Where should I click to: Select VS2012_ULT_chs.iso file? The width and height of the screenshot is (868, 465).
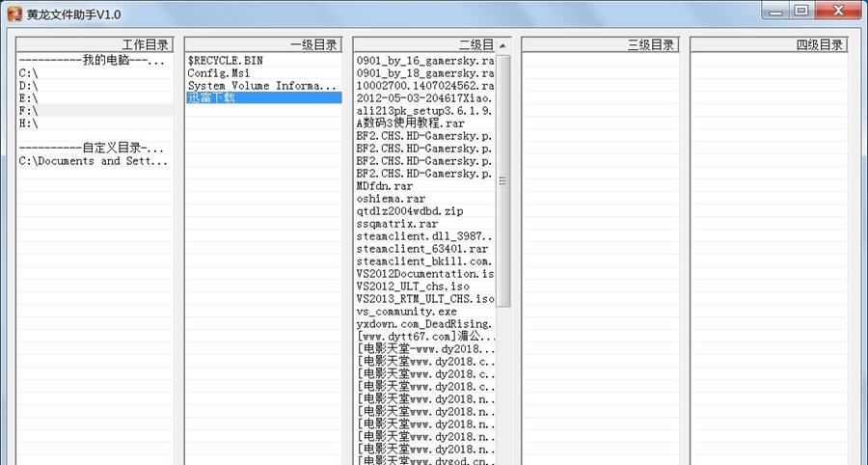(424, 287)
